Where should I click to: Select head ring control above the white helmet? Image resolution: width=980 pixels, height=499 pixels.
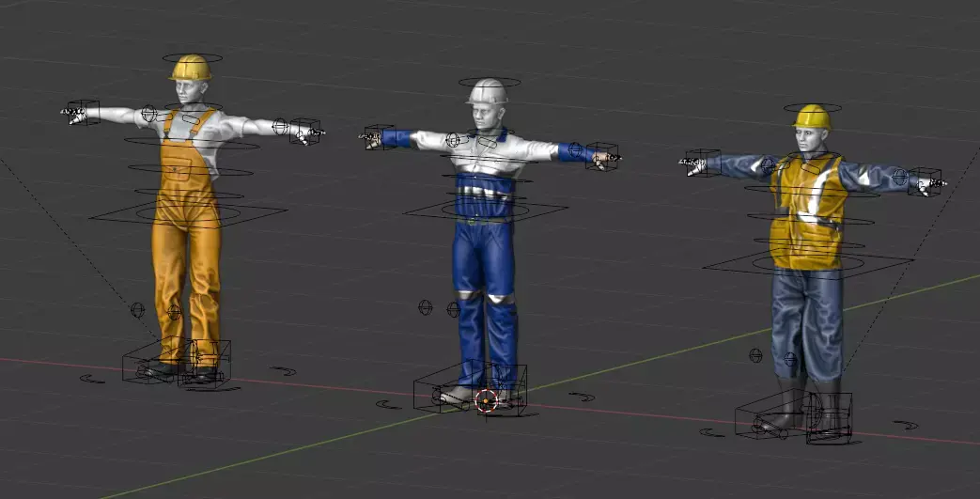(490, 82)
